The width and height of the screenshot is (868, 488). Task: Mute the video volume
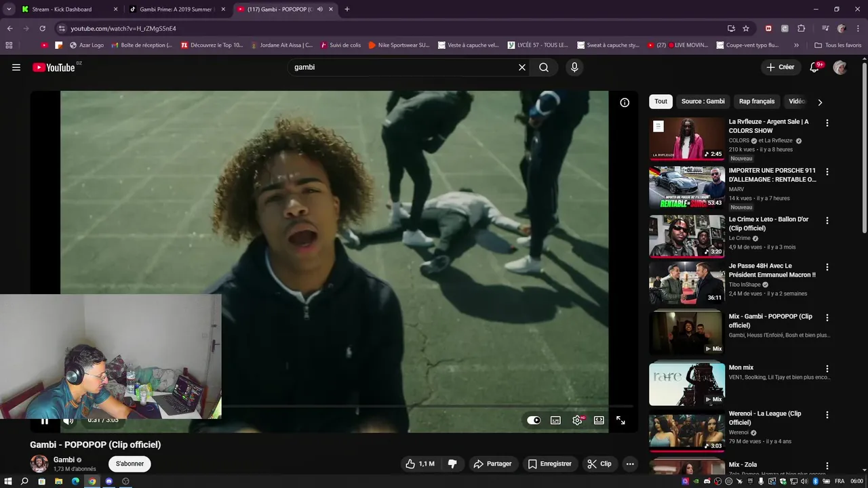[x=68, y=420]
